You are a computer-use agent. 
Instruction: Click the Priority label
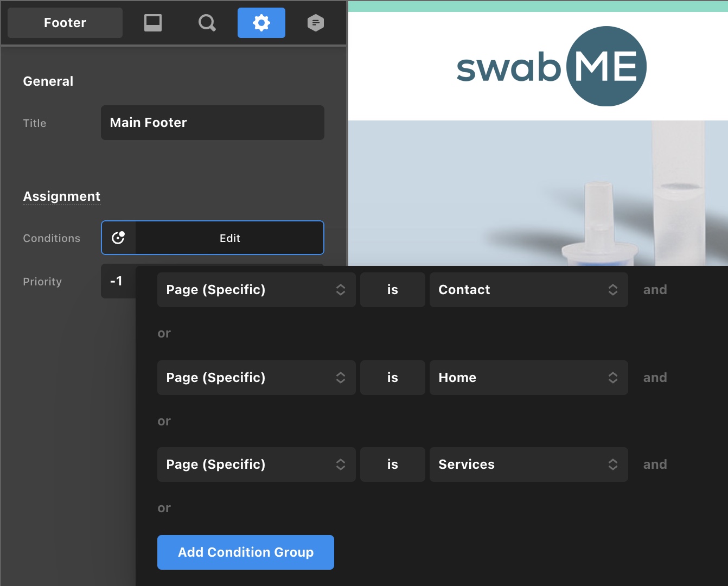(x=42, y=282)
